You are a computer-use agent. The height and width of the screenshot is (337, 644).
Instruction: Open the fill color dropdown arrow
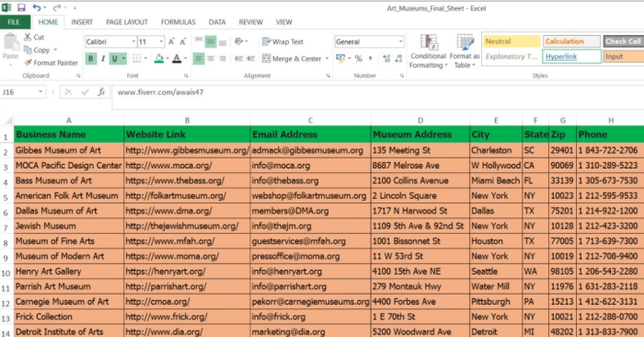point(167,59)
